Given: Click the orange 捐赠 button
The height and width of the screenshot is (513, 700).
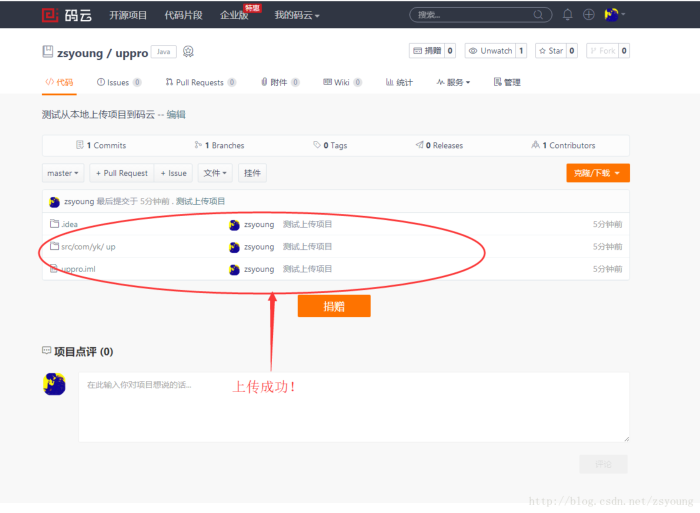Looking at the screenshot, I should pyautogui.click(x=334, y=306).
